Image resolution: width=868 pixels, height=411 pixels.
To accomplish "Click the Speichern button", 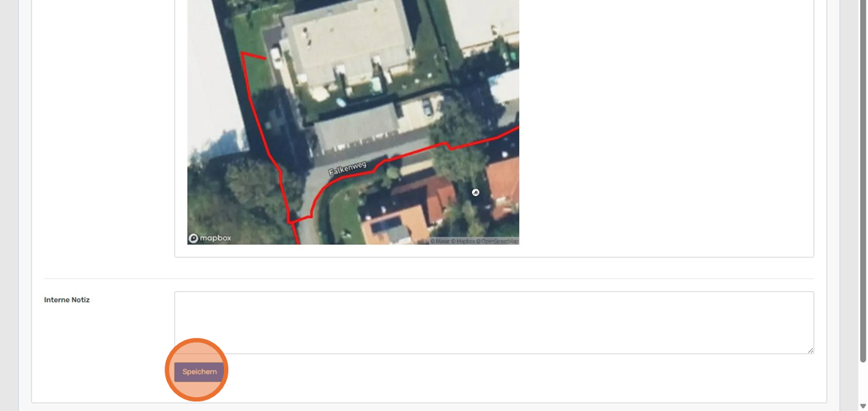I will pos(199,372).
